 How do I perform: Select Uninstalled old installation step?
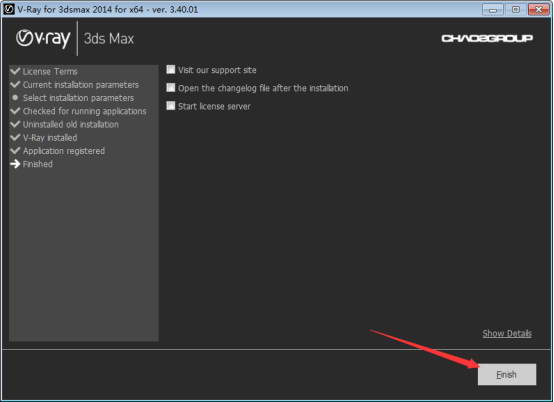tap(71, 124)
